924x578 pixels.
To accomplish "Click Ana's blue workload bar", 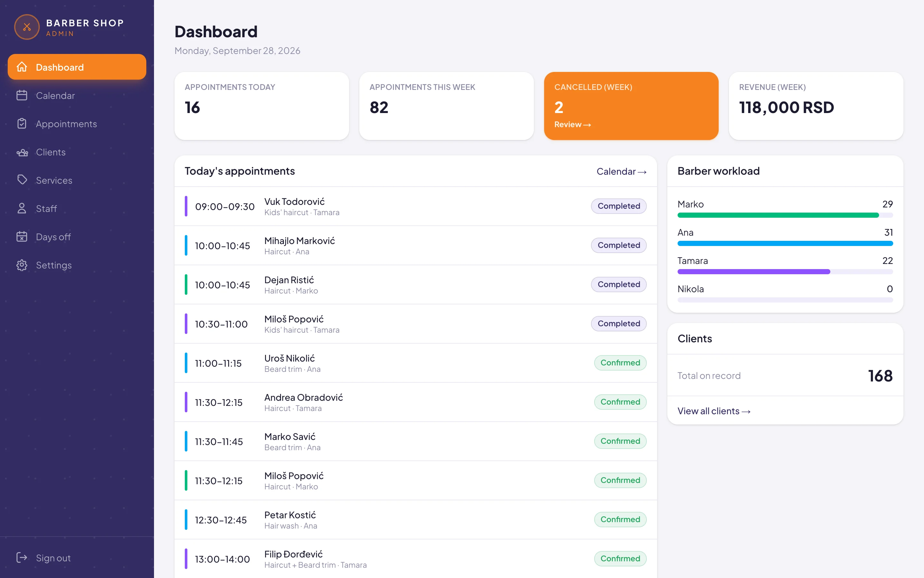I will pos(785,243).
